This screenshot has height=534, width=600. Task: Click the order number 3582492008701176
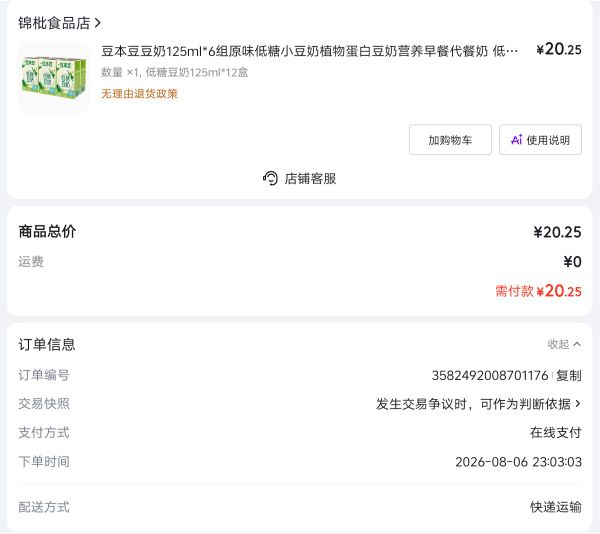point(490,375)
